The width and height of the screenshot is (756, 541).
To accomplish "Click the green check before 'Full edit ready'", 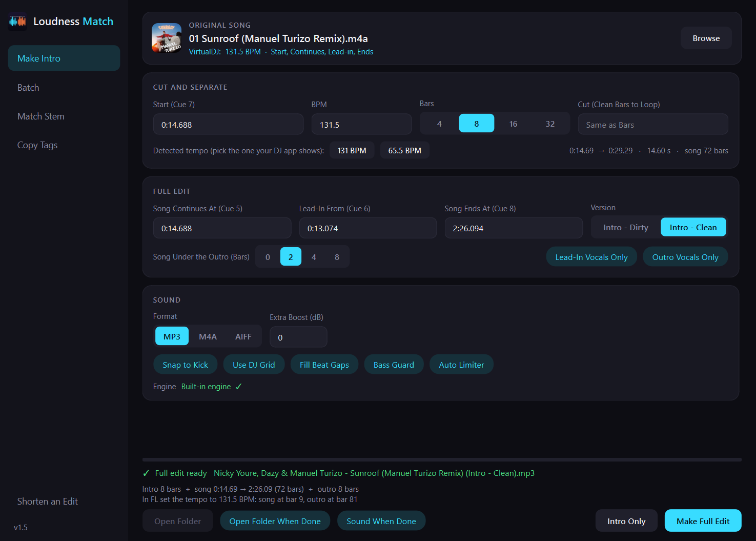I will coord(146,473).
